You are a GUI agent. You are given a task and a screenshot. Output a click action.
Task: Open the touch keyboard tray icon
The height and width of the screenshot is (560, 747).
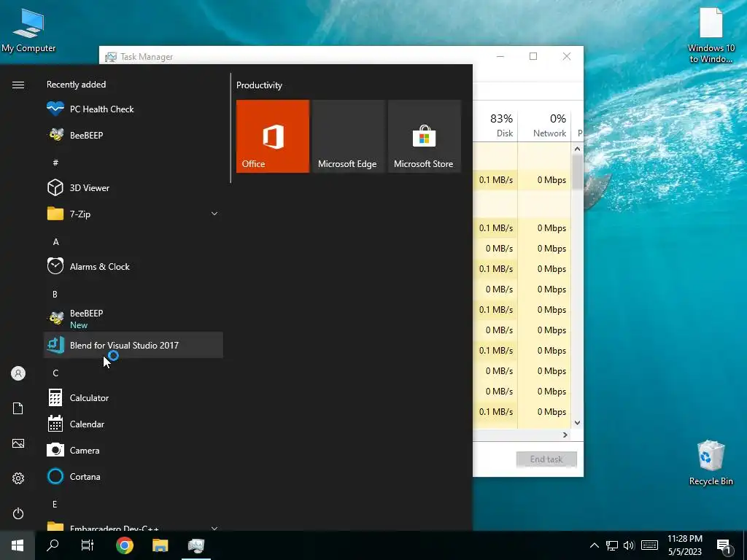point(649,545)
